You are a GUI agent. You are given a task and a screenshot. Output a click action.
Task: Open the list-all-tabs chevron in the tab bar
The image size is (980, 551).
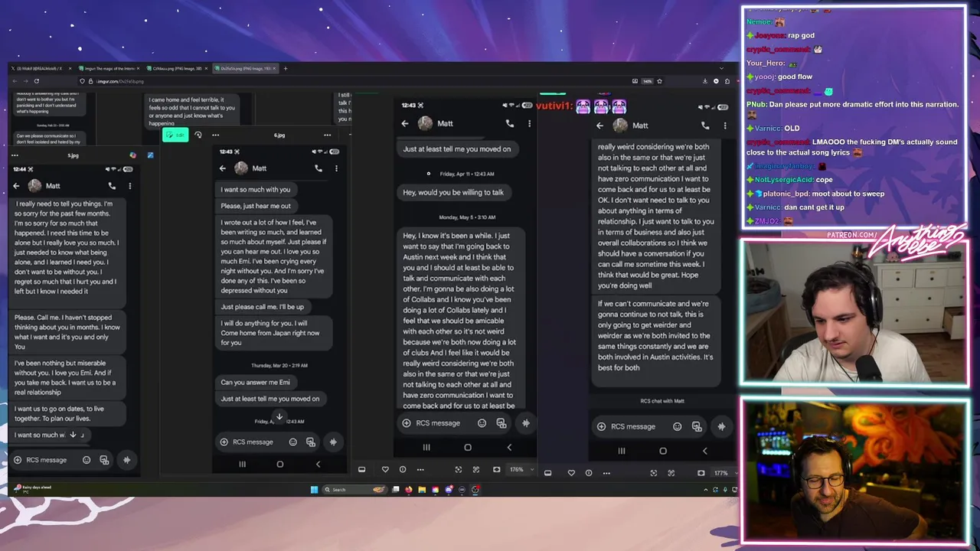click(x=721, y=68)
